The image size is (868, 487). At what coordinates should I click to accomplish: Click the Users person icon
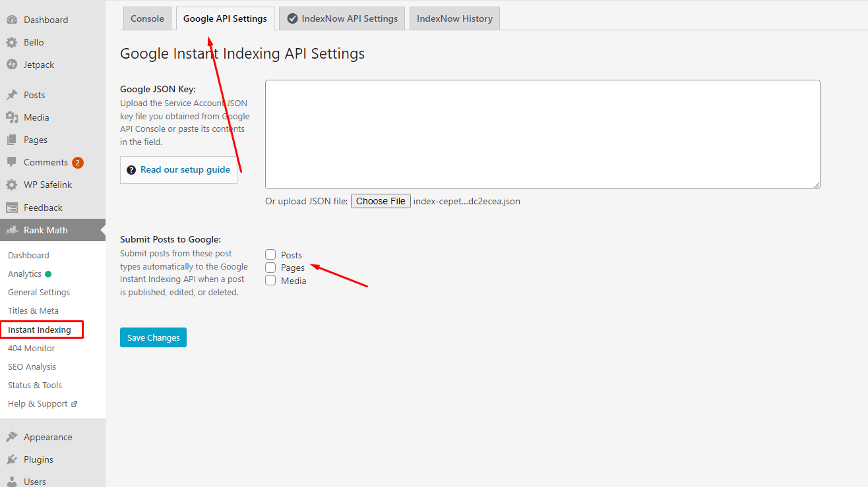12,482
